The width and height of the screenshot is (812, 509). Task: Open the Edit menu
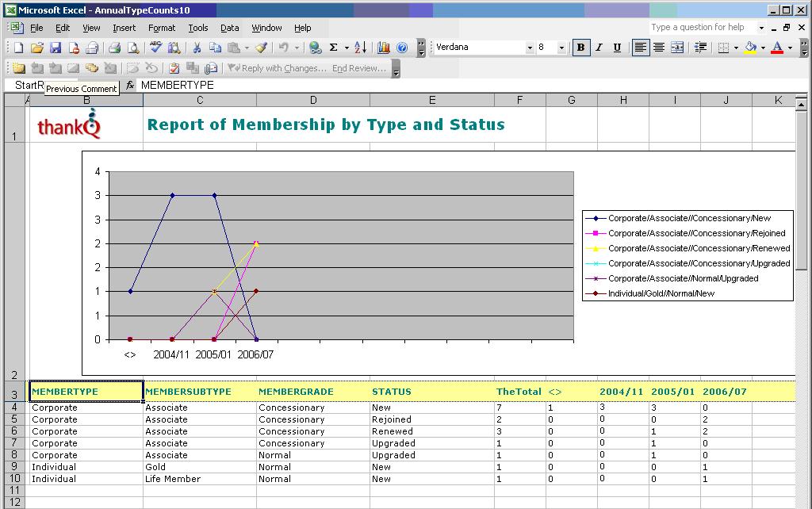click(63, 28)
